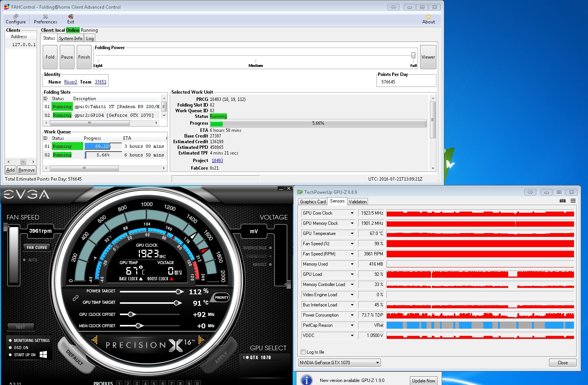Click the Riiser2 name link
Screen dimensions: 588x385
click(x=71, y=82)
